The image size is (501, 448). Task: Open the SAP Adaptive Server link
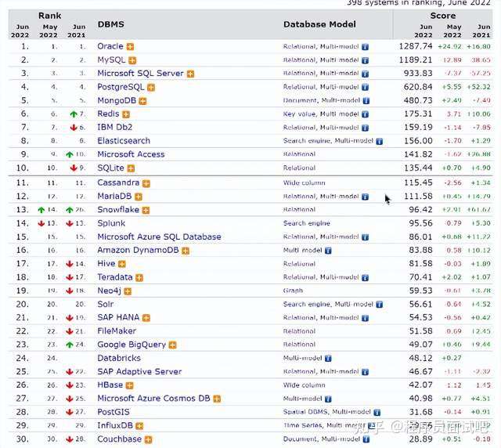(x=139, y=371)
